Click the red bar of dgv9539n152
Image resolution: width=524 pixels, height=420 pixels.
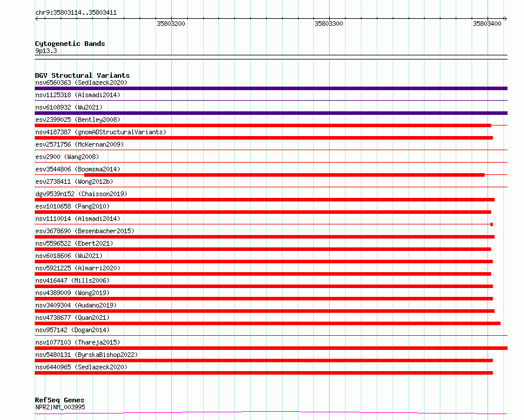pyautogui.click(x=265, y=200)
